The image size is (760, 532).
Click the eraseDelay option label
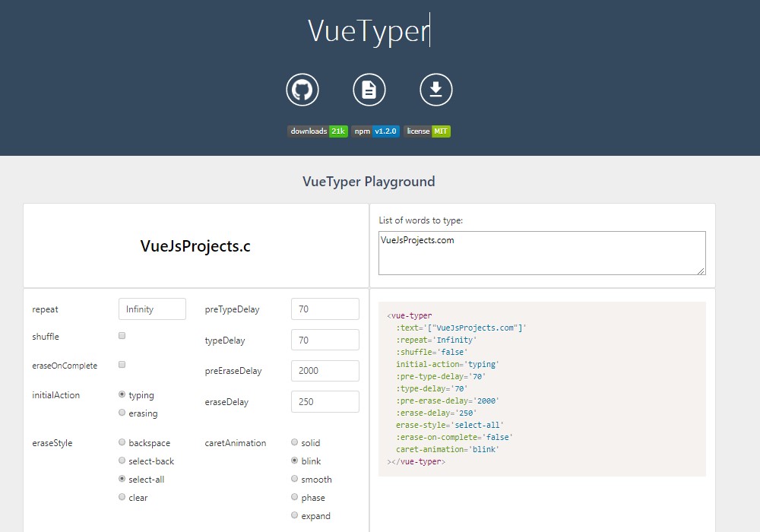click(226, 402)
